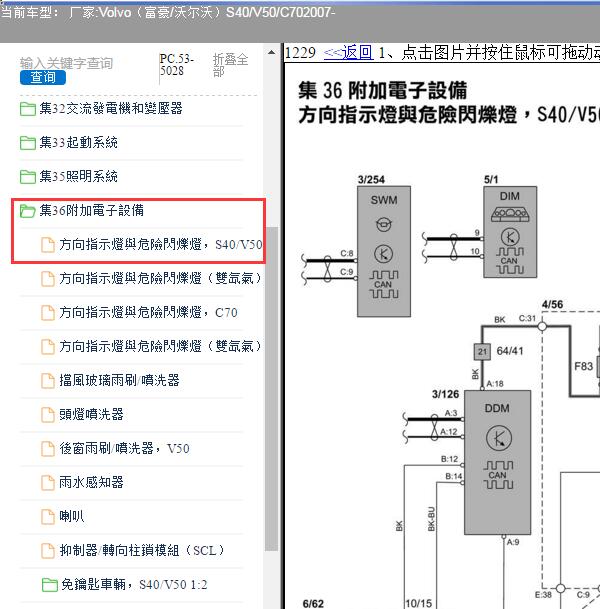Click the DDM module block in diagram
Image resolution: width=600 pixels, height=609 pixels.
[497, 462]
